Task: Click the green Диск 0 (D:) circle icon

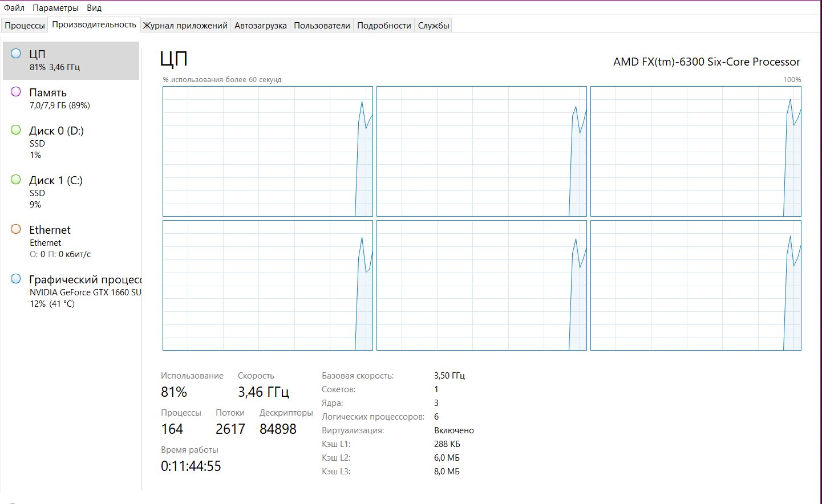Action: pos(16,130)
